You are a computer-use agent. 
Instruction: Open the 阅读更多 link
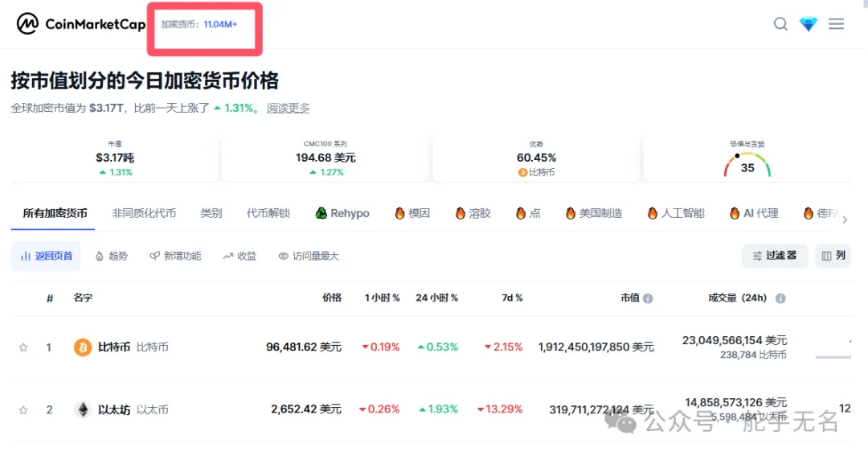click(x=289, y=108)
